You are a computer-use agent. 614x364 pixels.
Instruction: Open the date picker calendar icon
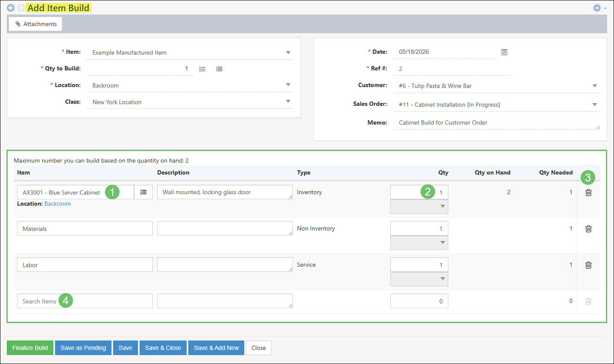pos(504,52)
